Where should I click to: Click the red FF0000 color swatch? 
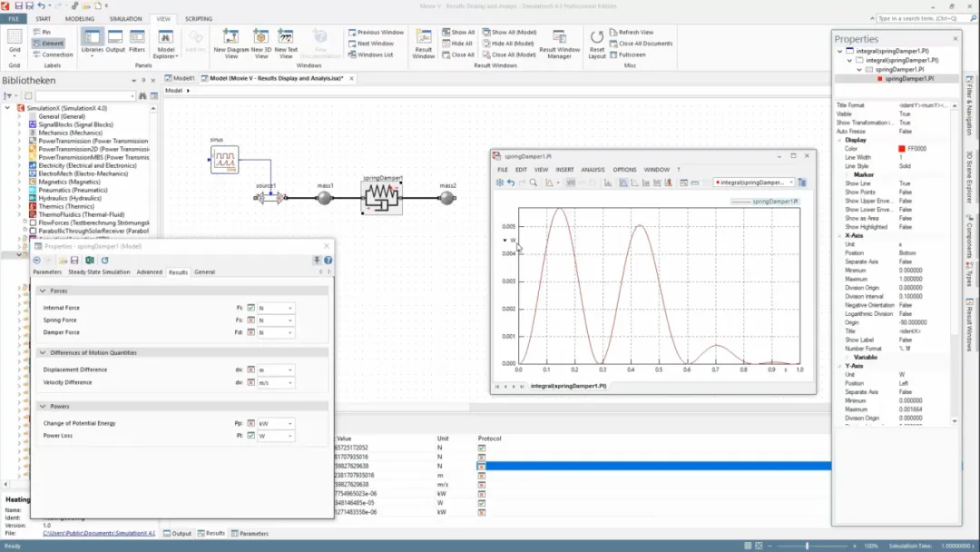[x=902, y=149]
